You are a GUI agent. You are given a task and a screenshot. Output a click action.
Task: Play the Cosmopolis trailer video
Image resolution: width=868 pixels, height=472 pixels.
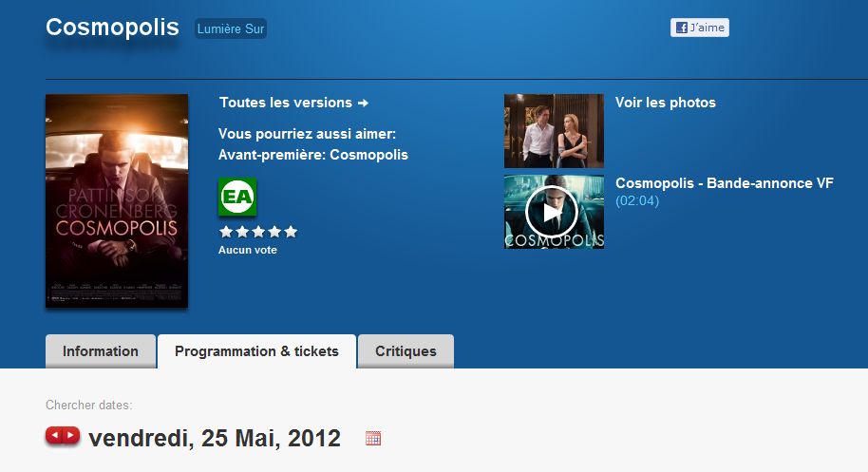click(x=554, y=212)
